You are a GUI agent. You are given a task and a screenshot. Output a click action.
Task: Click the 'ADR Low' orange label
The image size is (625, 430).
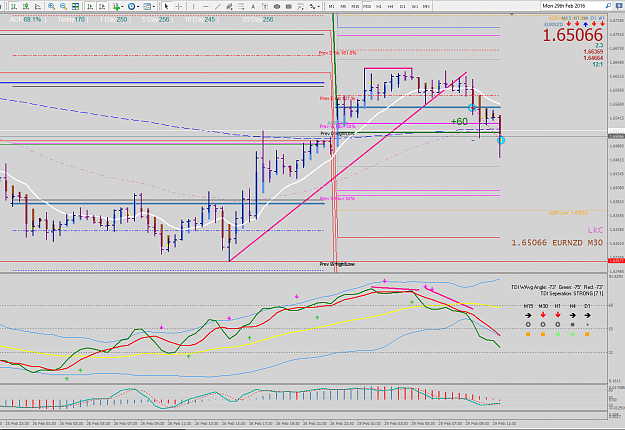pyautogui.click(x=568, y=213)
